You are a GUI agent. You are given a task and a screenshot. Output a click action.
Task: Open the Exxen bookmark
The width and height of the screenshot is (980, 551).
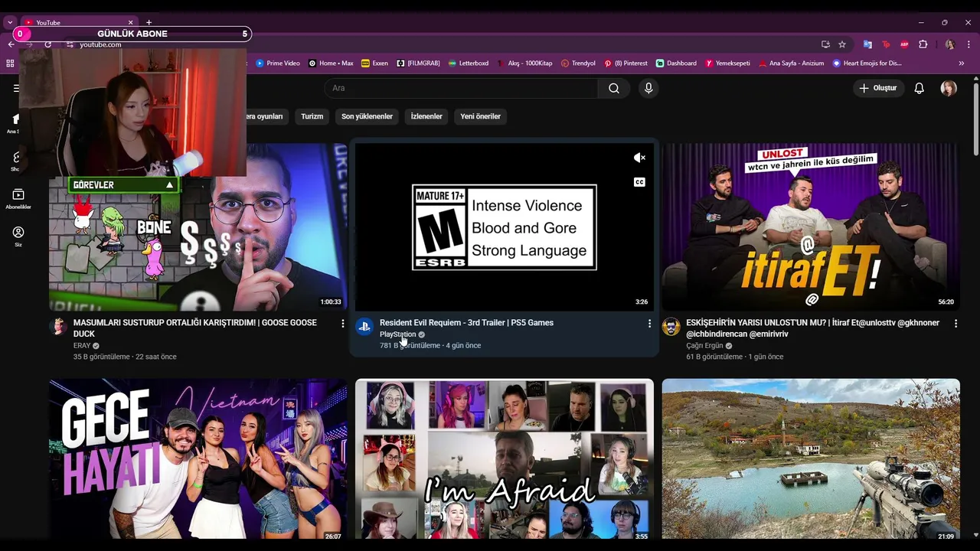click(374, 64)
